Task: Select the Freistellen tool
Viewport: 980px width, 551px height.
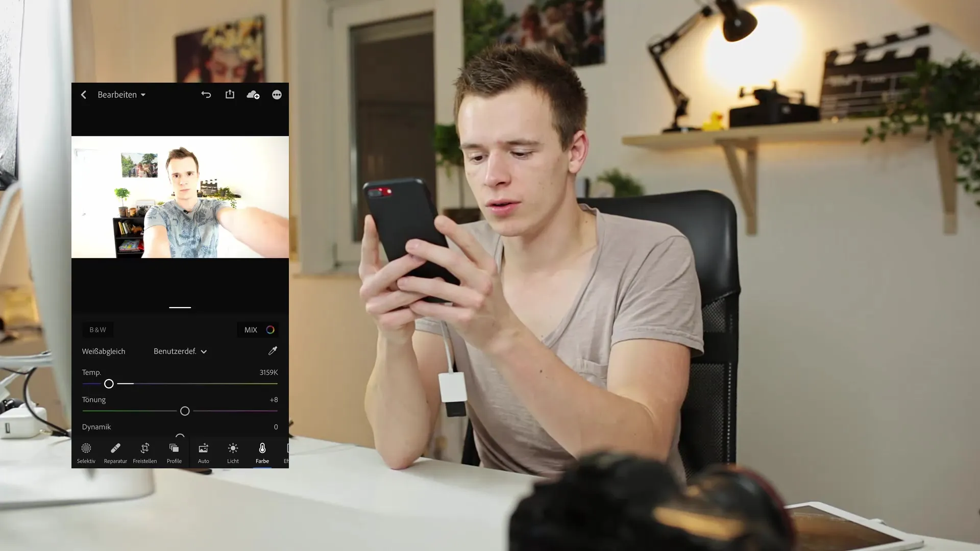Action: coord(145,453)
